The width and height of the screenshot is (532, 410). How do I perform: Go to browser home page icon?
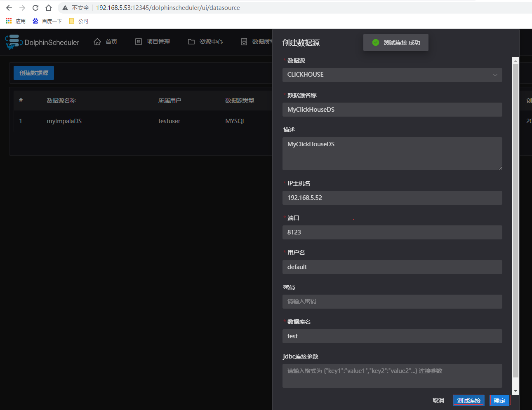49,8
